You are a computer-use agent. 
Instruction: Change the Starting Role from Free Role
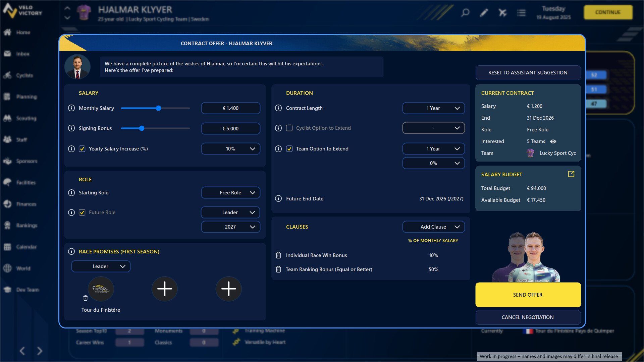pos(230,192)
